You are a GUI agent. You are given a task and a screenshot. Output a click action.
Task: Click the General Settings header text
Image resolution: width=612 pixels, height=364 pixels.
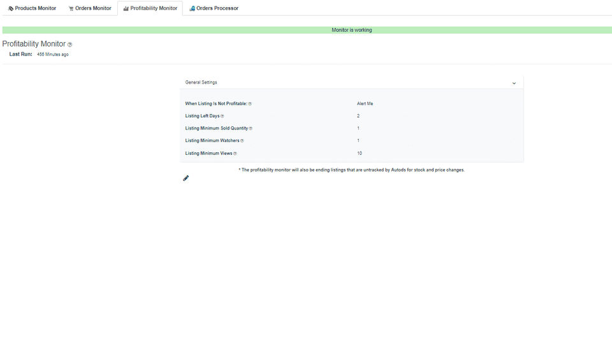201,82
